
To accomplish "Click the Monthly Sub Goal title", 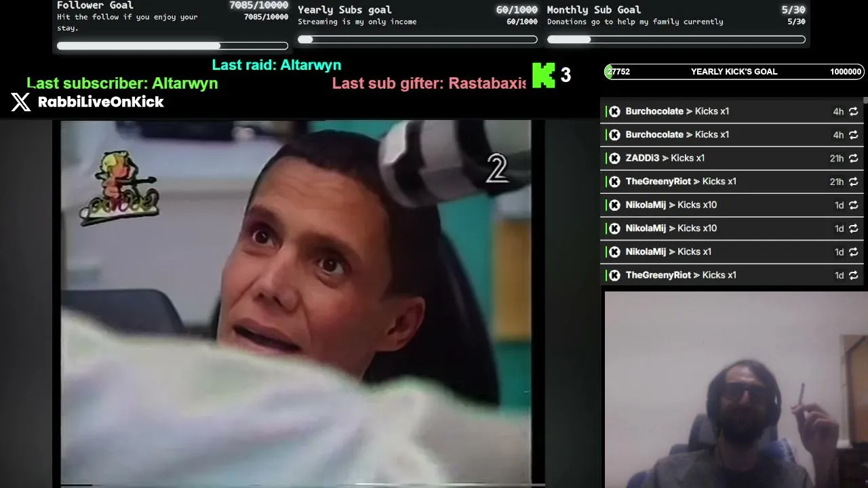I will [x=594, y=10].
